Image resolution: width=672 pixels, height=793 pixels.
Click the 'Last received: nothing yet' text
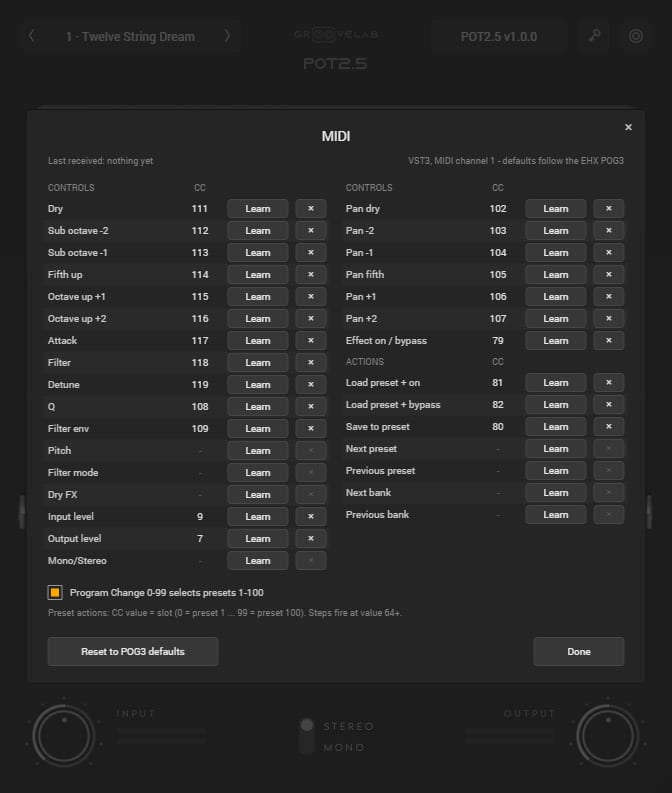point(100,161)
